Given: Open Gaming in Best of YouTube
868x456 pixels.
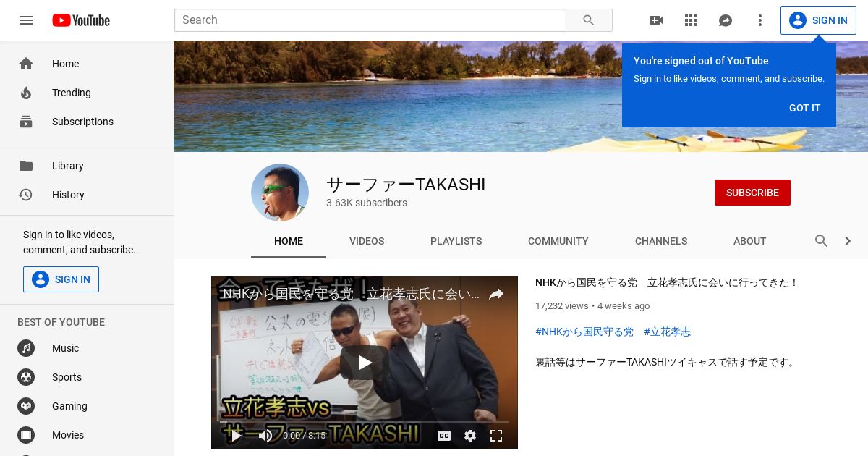Looking at the screenshot, I should point(87,406).
